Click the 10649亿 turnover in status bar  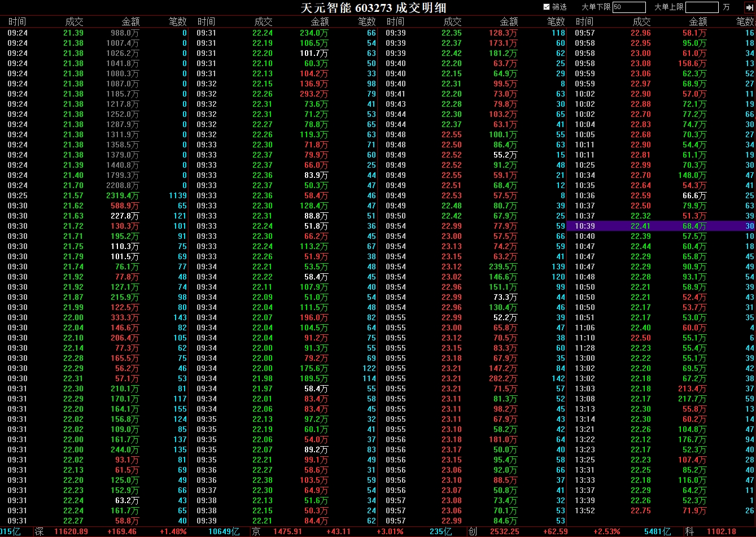[224, 532]
